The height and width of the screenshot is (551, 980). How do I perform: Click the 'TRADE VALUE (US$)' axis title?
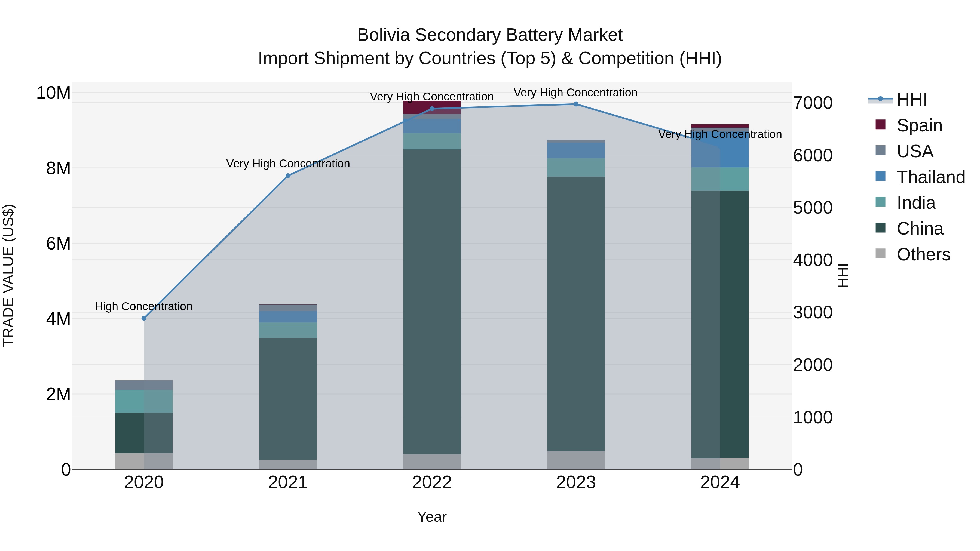[x=8, y=275]
